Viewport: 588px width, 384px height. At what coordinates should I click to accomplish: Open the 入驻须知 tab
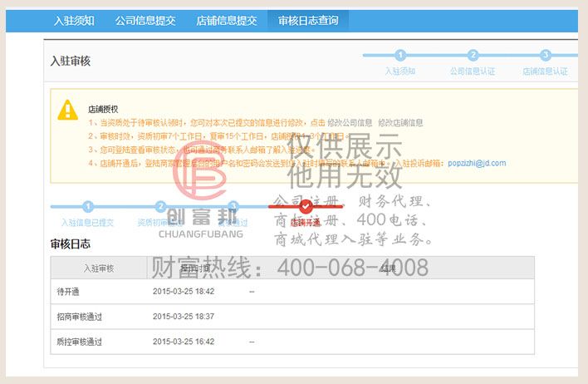74,21
